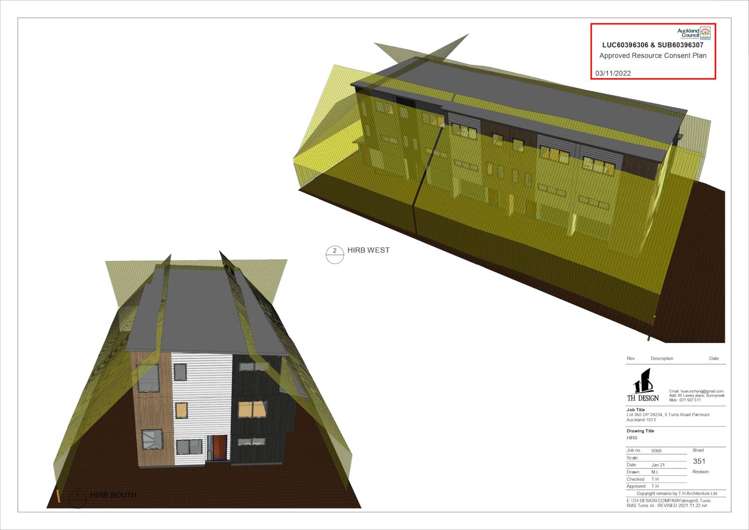
Task: Click the 'Approved Resource Consent Plan' text
Action: [653, 55]
